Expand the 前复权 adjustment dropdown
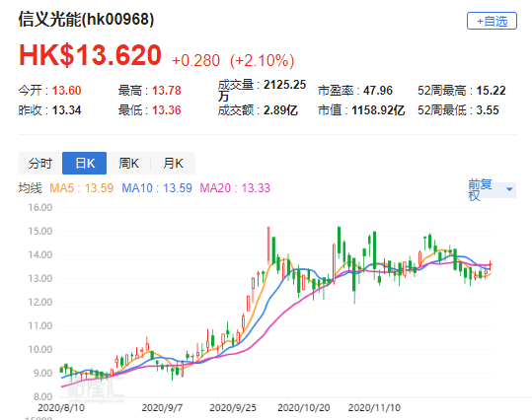This screenshot has height=420, width=532. (492, 190)
